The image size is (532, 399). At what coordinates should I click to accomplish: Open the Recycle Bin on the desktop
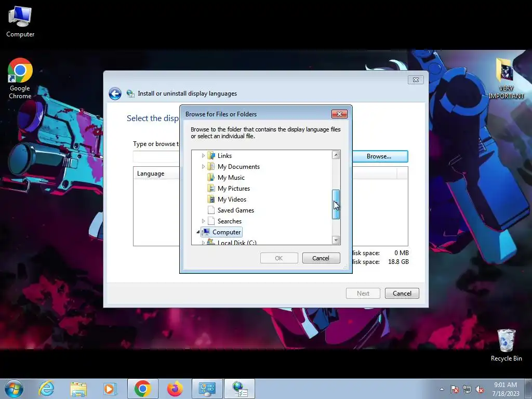point(506,345)
